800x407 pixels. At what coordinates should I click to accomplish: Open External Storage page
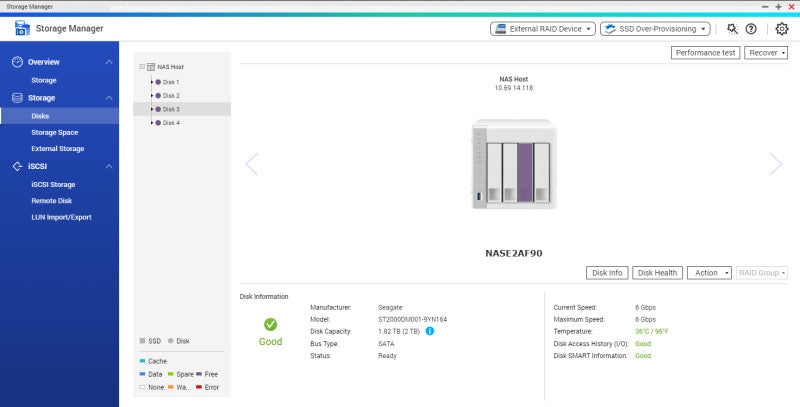point(58,149)
